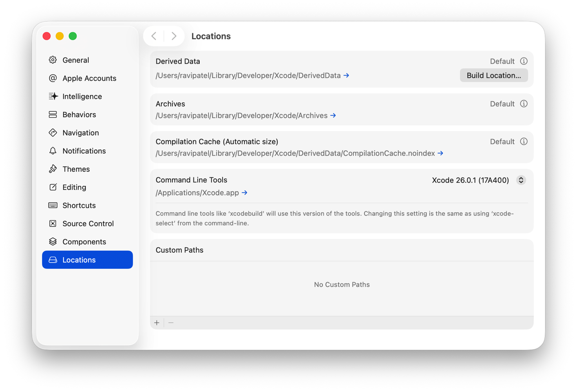577x392 pixels.
Task: Open the Apple Accounts pane
Action: click(88, 78)
